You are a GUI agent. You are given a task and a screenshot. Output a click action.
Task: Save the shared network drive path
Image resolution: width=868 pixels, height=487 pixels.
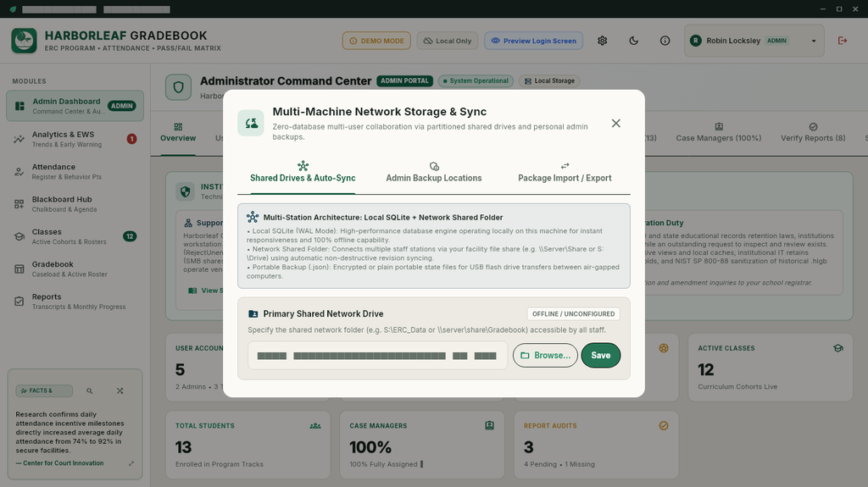601,355
